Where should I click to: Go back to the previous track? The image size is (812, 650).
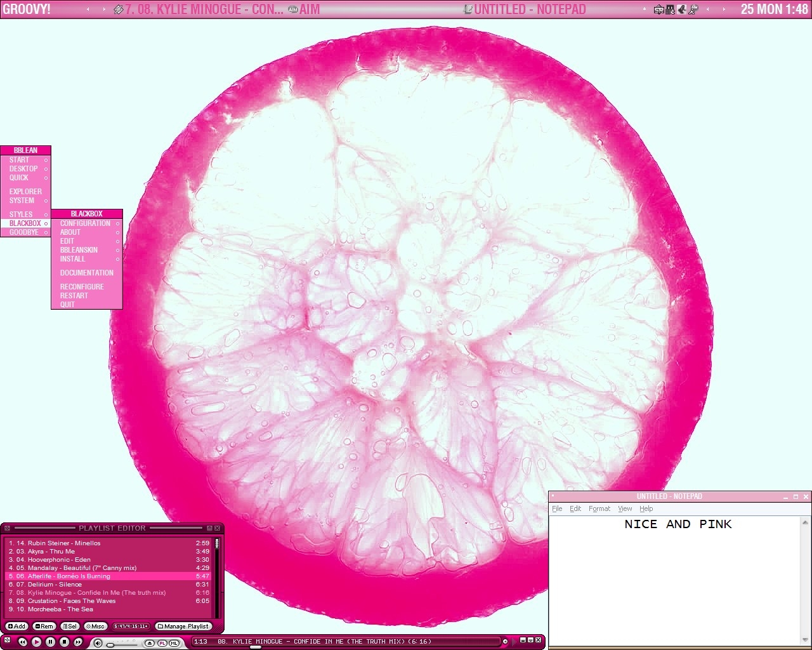pyautogui.click(x=22, y=642)
